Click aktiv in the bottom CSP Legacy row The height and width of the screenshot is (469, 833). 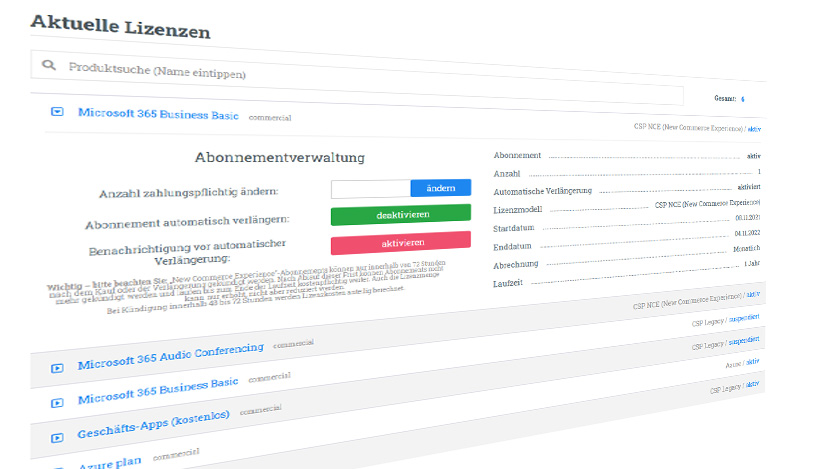(x=752, y=384)
